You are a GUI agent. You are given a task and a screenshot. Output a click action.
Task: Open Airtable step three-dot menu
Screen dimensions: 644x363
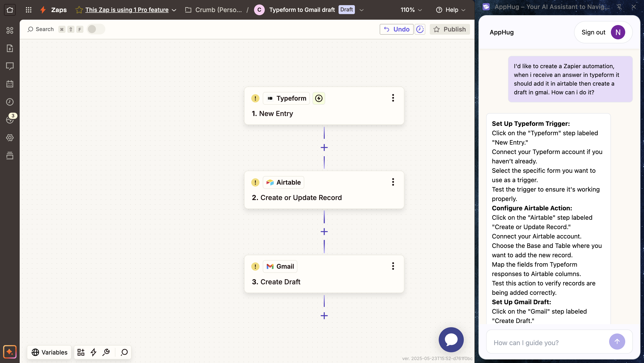(393, 182)
